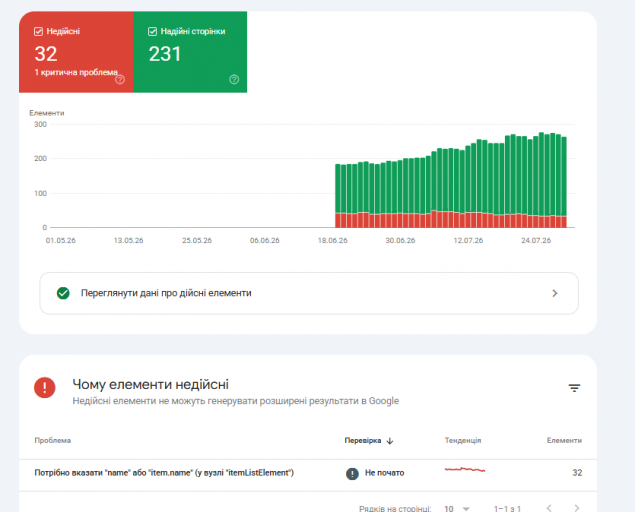Go to previous page arrow in pagination

pyautogui.click(x=549, y=508)
